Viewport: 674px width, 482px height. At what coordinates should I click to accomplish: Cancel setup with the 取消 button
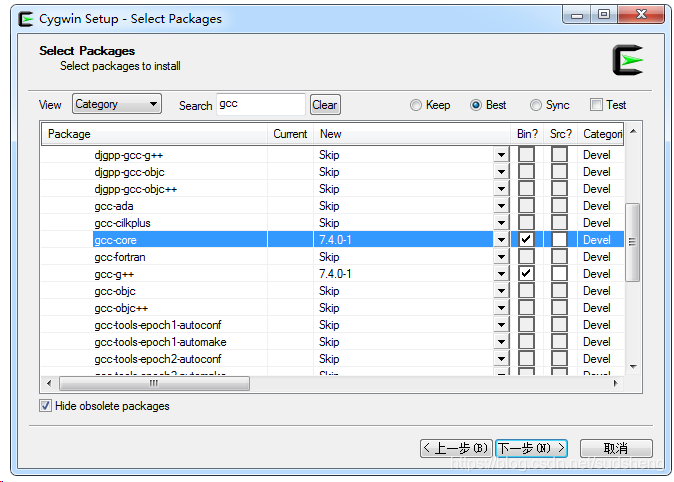[x=616, y=448]
